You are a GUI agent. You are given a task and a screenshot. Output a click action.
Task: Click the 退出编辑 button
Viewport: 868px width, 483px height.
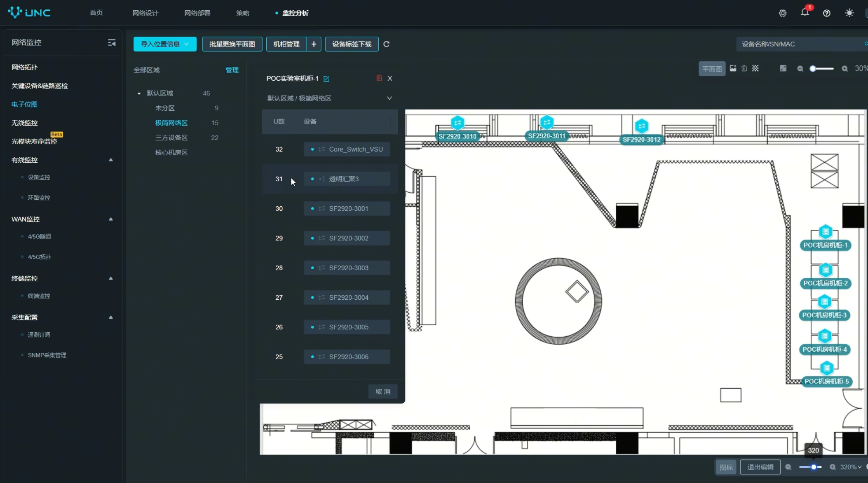(x=760, y=467)
